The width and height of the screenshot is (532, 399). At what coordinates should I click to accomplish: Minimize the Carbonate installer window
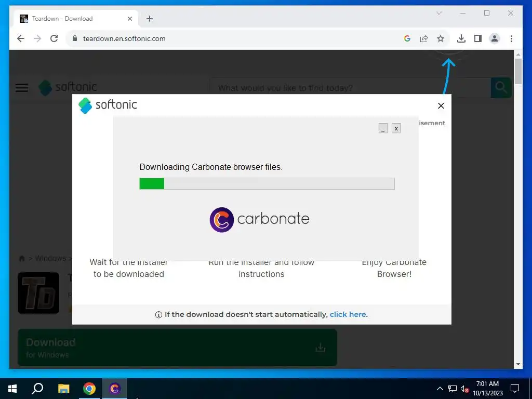point(383,128)
